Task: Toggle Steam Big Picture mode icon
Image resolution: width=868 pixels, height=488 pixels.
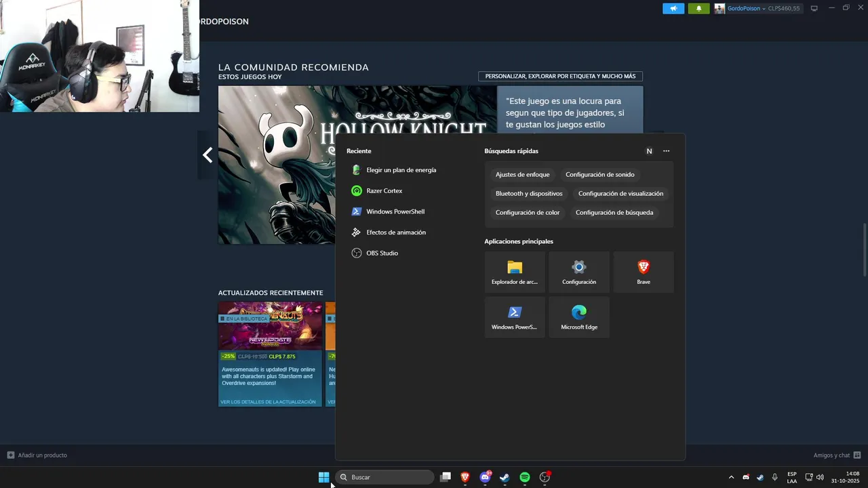Action: coord(814,9)
